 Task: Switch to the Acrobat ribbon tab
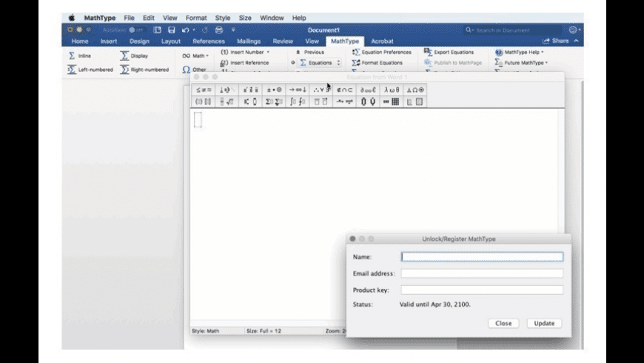coord(382,41)
